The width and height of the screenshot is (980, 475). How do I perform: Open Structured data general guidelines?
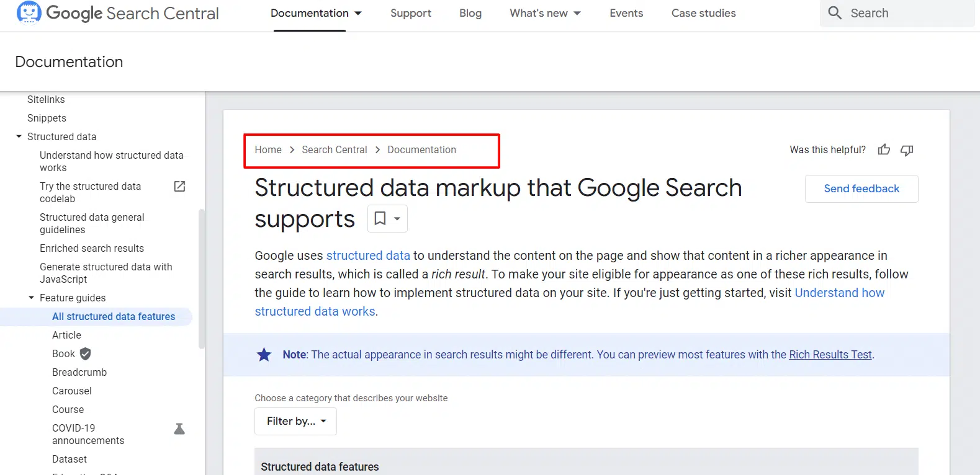click(x=92, y=223)
